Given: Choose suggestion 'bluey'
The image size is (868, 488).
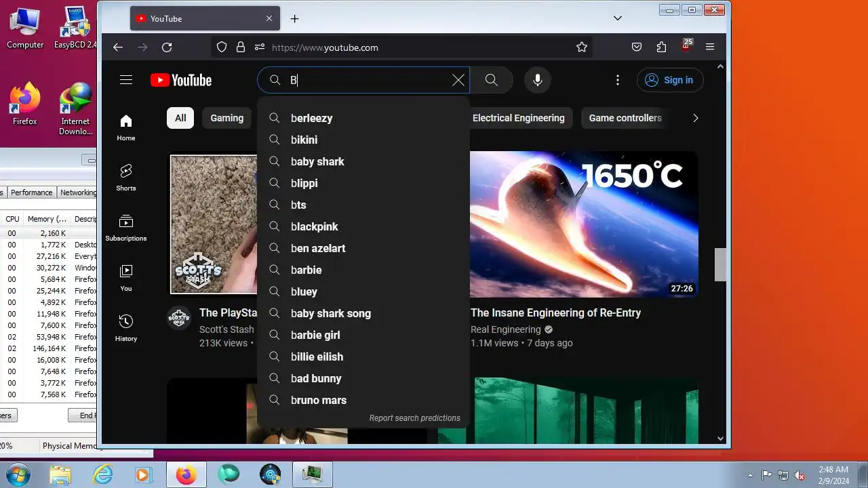Looking at the screenshot, I should click(363, 291).
